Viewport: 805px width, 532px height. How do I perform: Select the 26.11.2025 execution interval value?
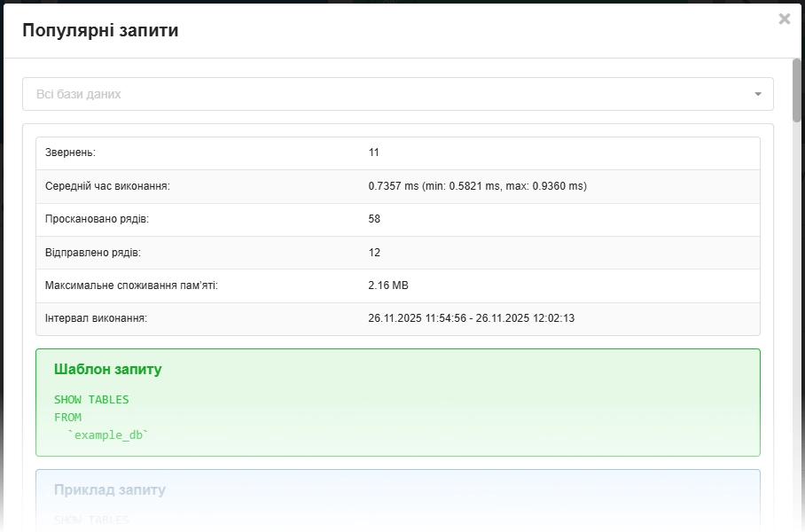(472, 318)
